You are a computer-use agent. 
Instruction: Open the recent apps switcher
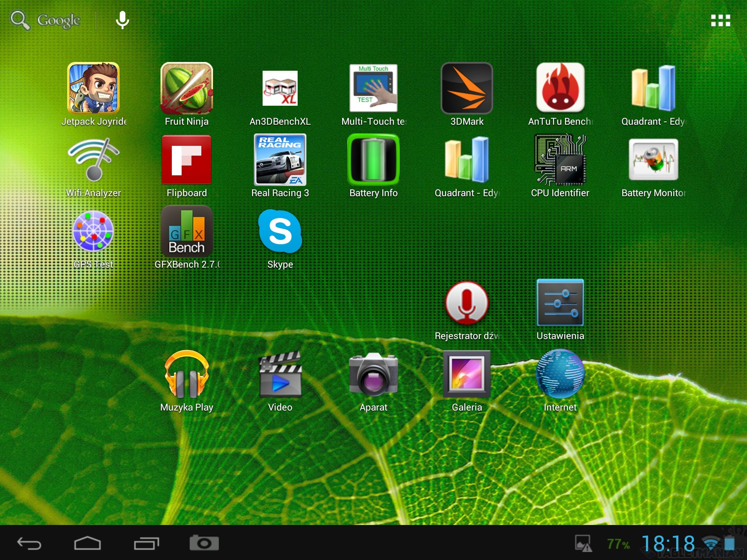coord(146,543)
